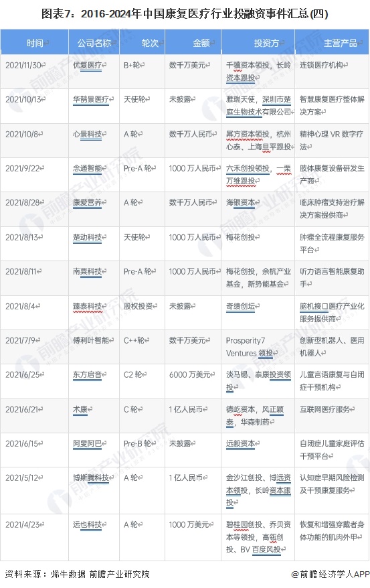
Task: Select the 远也科技 company name
Action: (87, 524)
